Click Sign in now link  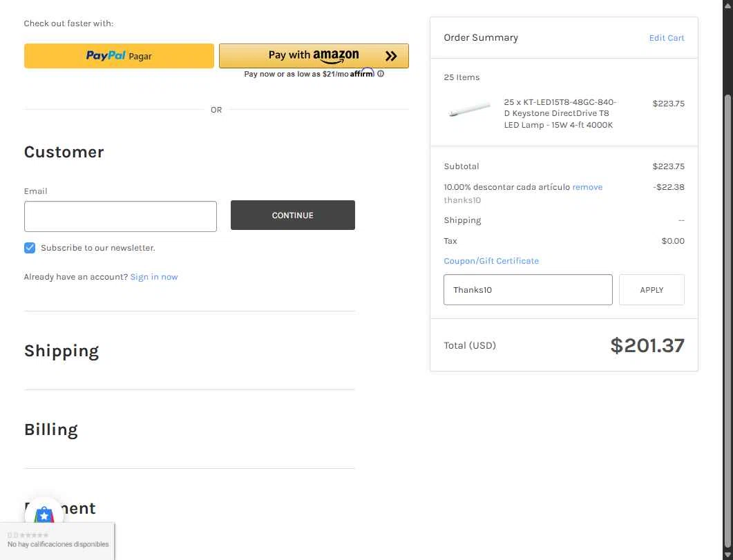tap(154, 277)
